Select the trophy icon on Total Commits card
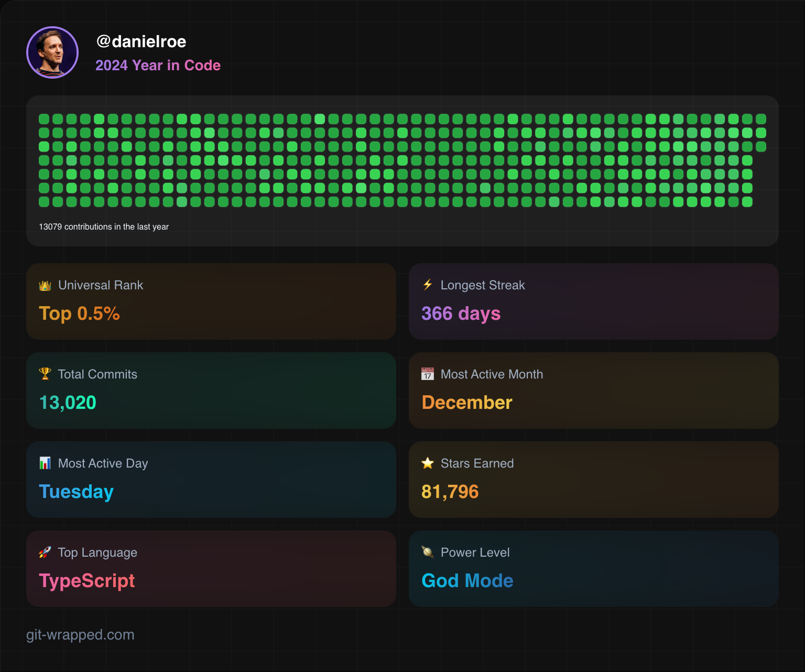 click(x=45, y=374)
